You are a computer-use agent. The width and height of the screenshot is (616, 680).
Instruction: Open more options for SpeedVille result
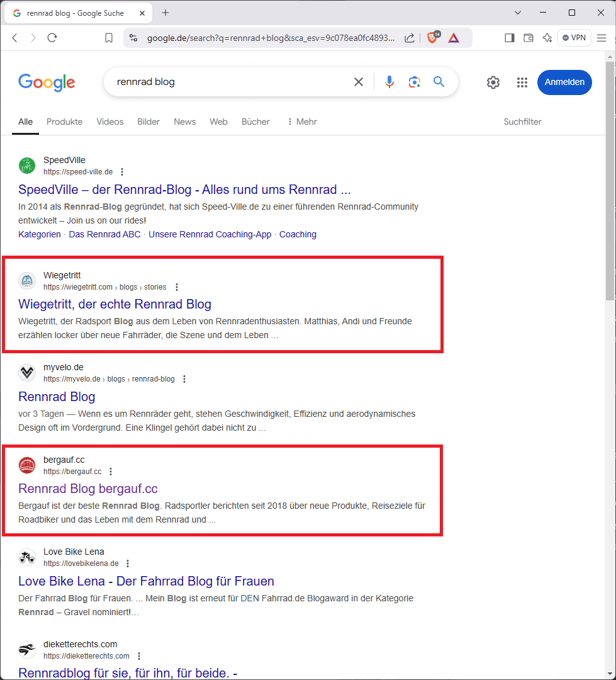[122, 172]
